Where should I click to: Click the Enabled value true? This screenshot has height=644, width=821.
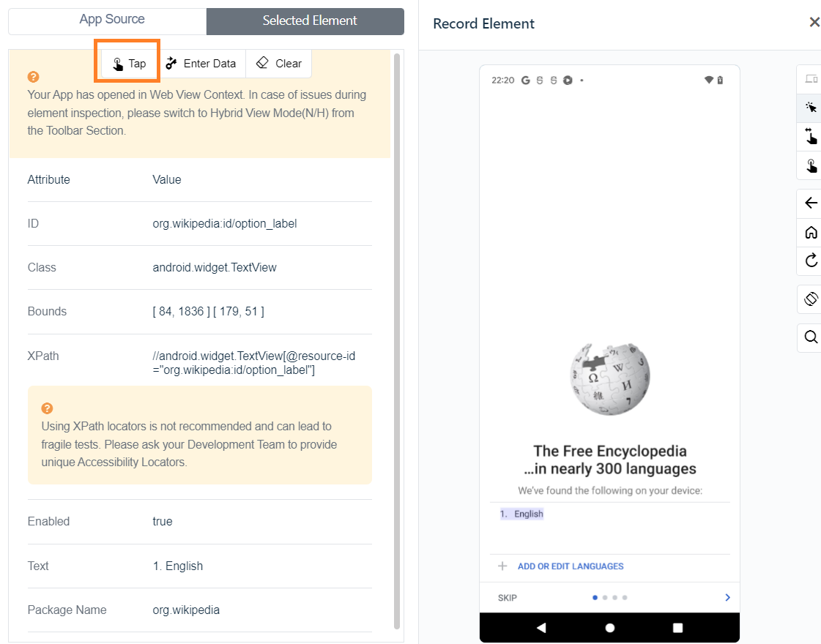163,522
